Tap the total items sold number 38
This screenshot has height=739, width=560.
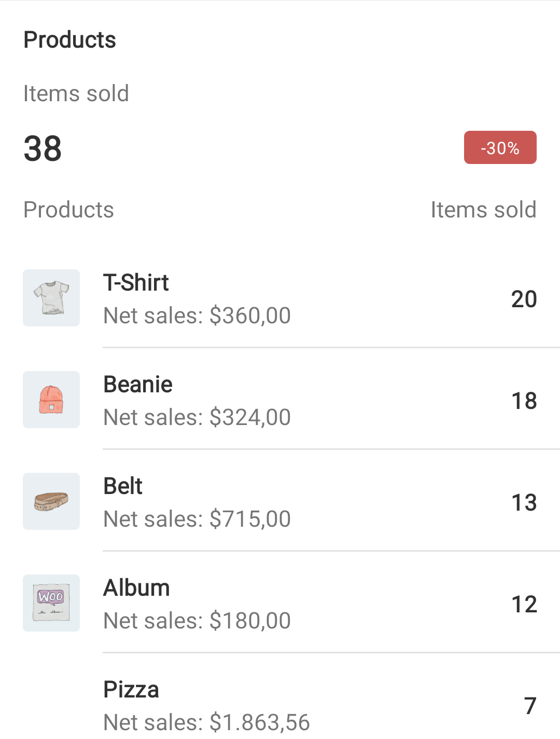pos(43,148)
